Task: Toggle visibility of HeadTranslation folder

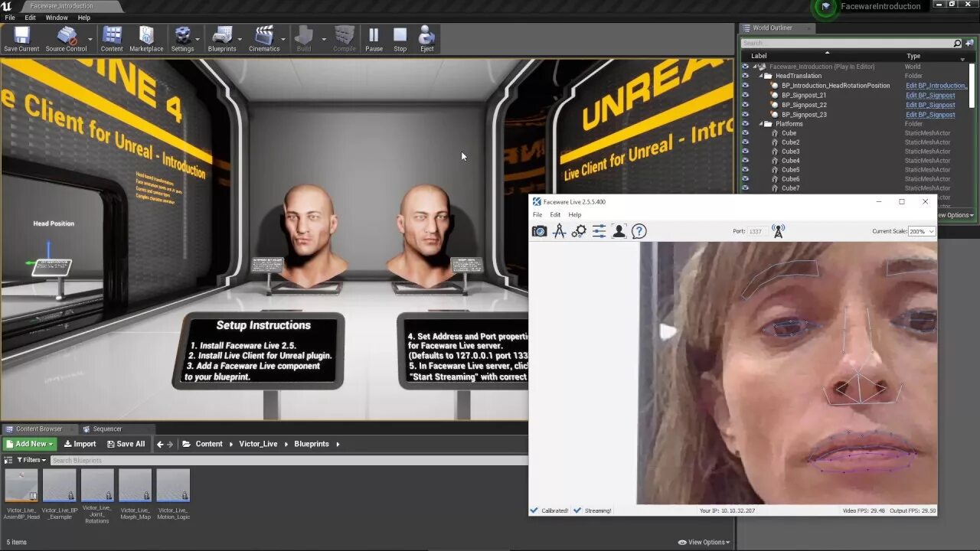Action: [745, 76]
